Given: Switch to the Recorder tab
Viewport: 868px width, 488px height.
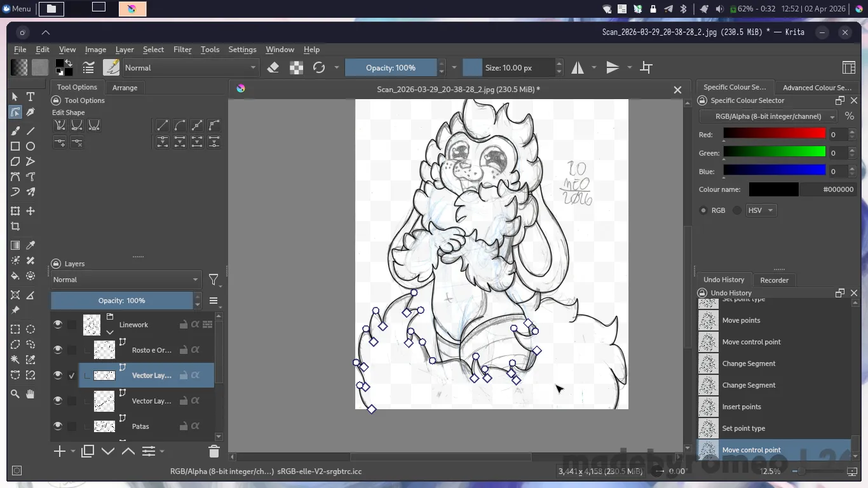Looking at the screenshot, I should pos(774,280).
